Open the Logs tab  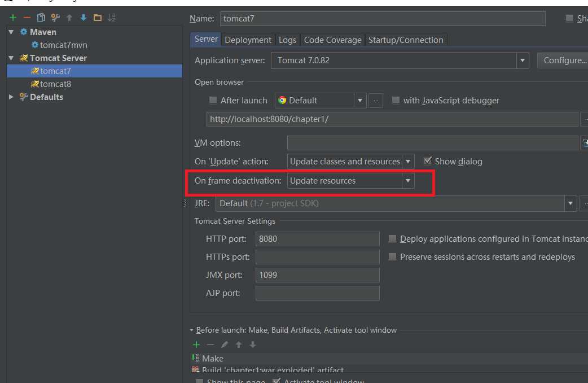pos(287,40)
